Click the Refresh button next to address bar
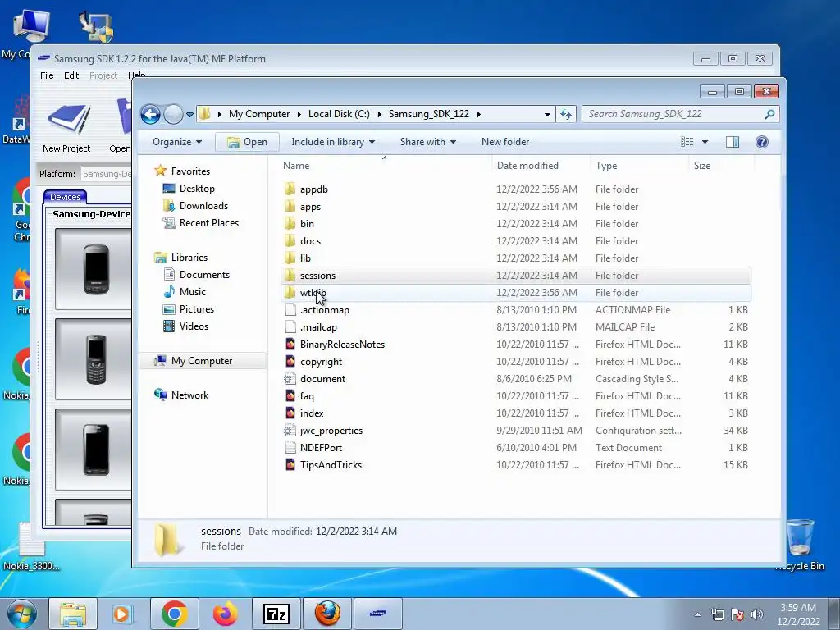This screenshot has height=630, width=840. (566, 114)
